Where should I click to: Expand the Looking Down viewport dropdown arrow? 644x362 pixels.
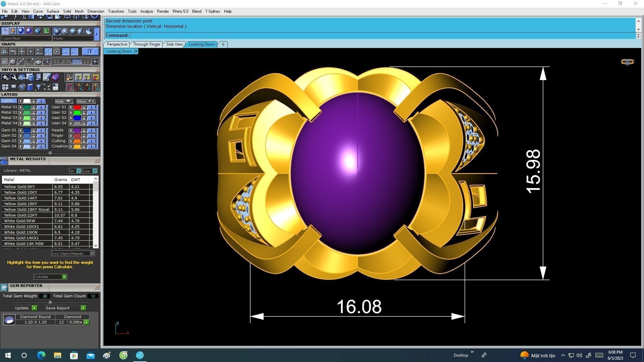(136, 51)
